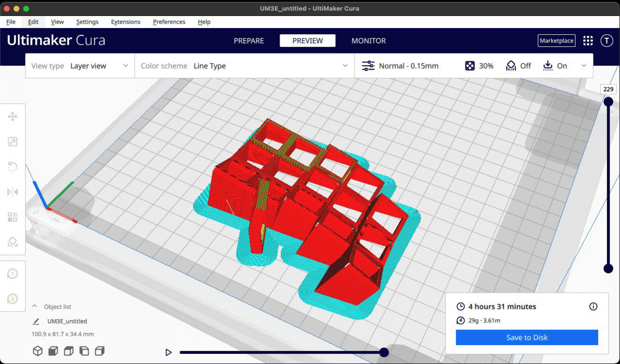Screen dimensions: 620x364
Task: Open the Edit menu
Action: pyautogui.click(x=33, y=22)
